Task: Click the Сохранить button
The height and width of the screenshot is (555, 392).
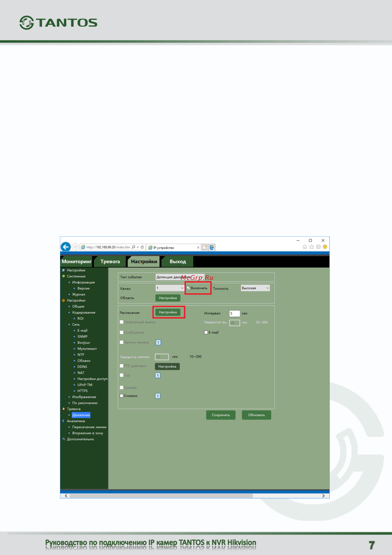Action: point(221,415)
